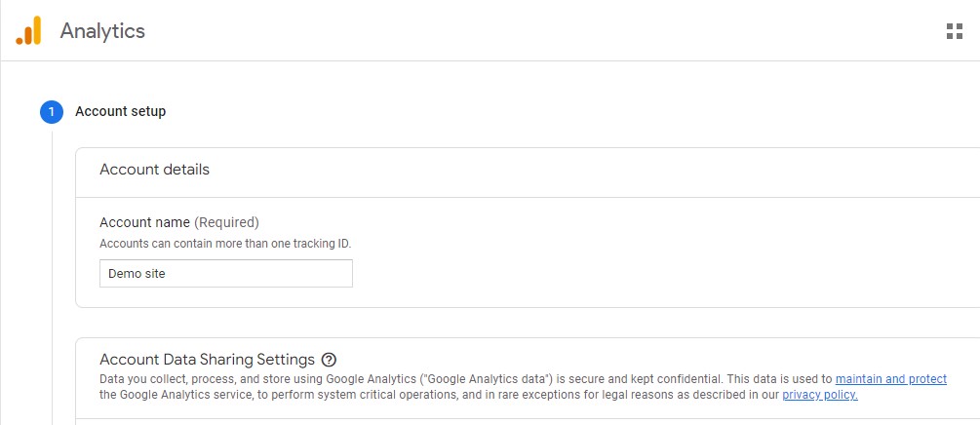Click the Account setup step label

pyautogui.click(x=121, y=112)
